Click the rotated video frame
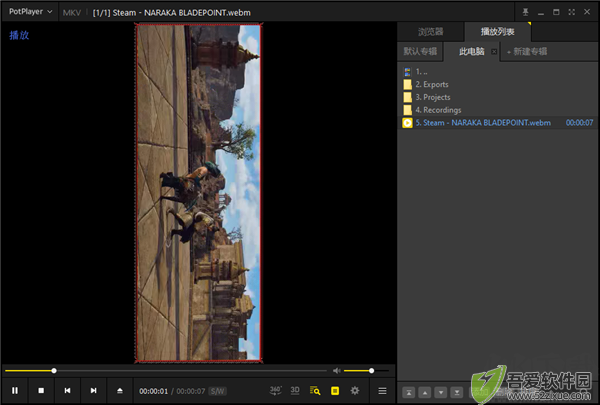The image size is (600, 405). 199,193
